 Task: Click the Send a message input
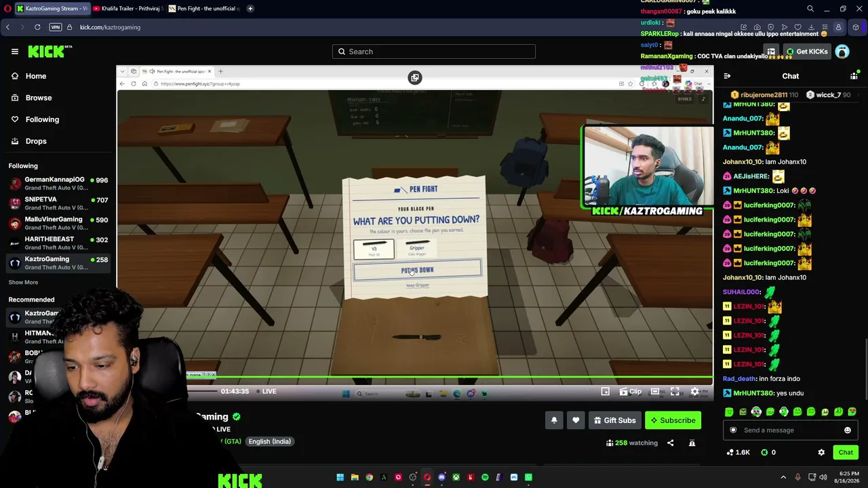791,430
